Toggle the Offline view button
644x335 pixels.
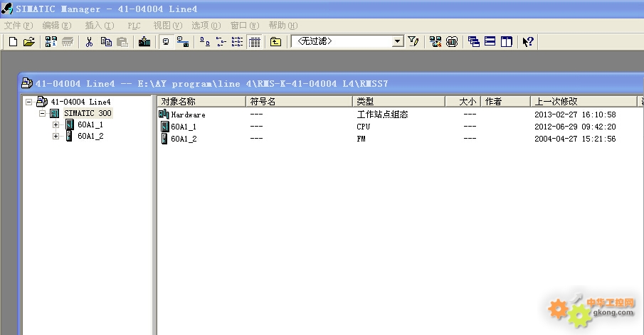(x=166, y=41)
